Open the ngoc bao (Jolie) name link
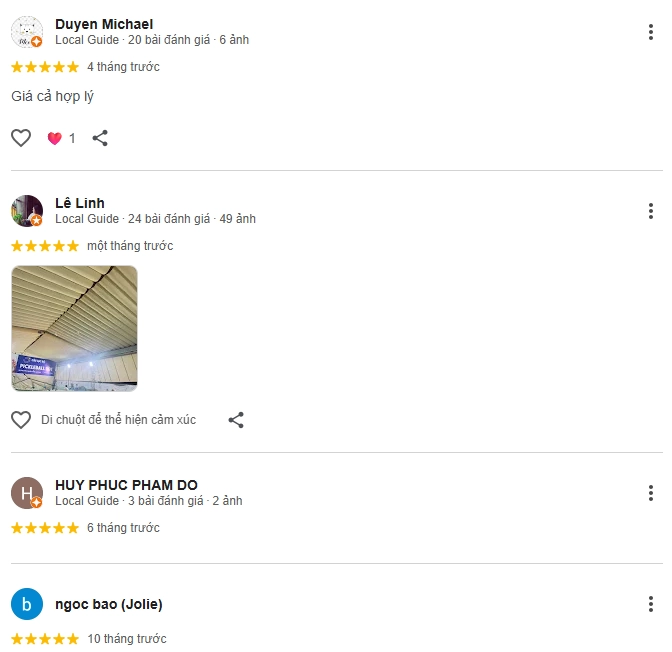672x652 pixels. click(109, 604)
